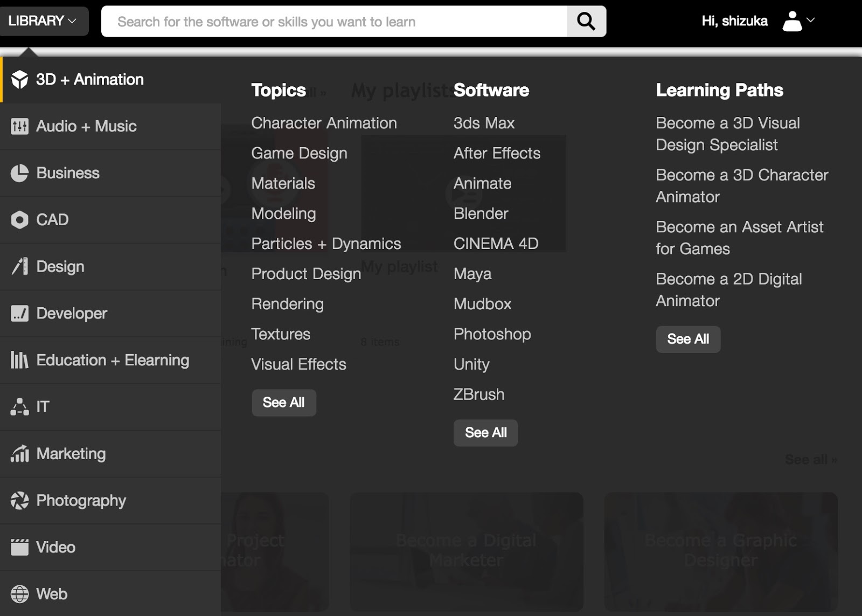This screenshot has width=862, height=616.
Task: Open the Textures topic
Action: [x=281, y=334]
